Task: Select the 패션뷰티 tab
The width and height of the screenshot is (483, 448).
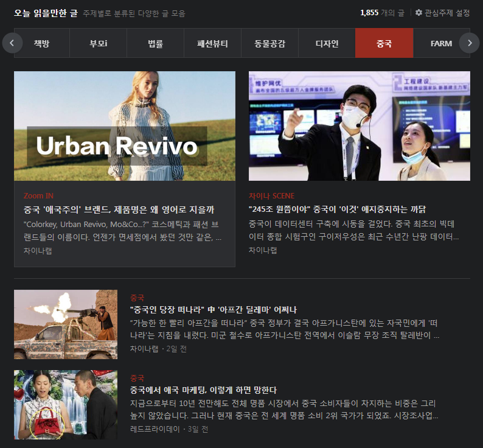Action: [x=212, y=43]
